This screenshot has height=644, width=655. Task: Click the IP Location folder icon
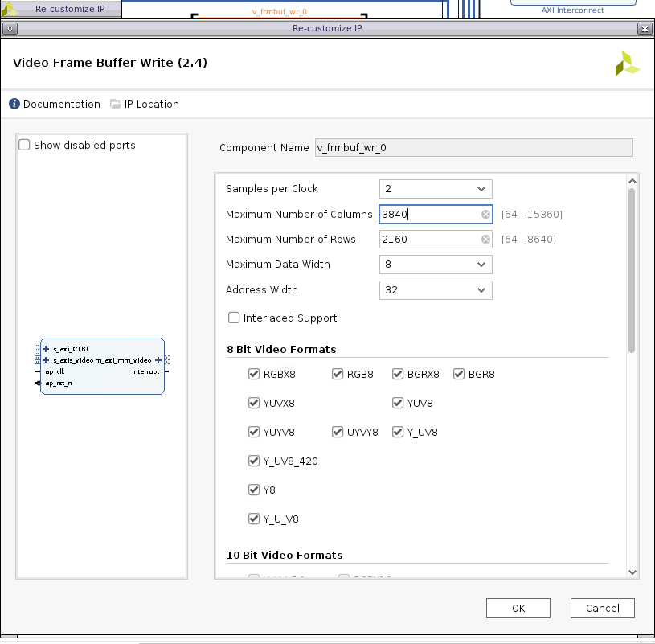click(116, 105)
